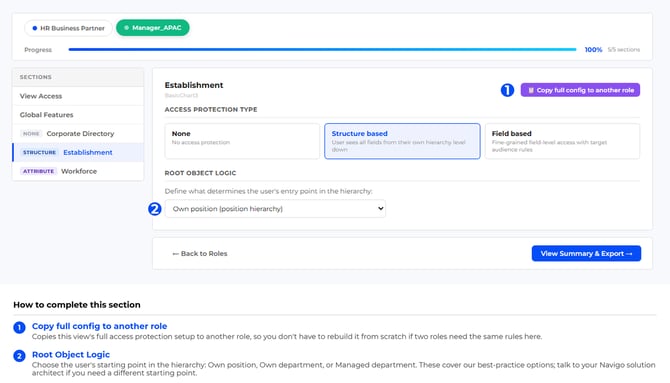
Task: Click Copy full config to another role button
Action: click(x=580, y=90)
